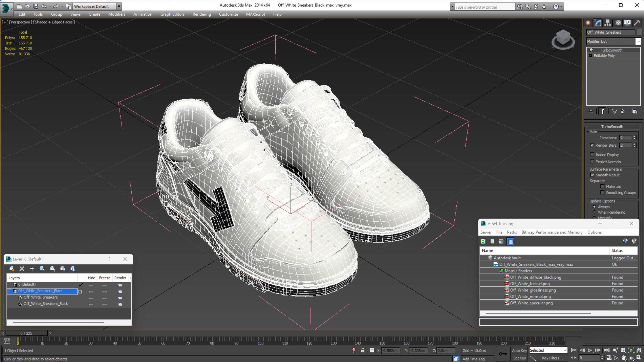Open Time Configuration icon
This screenshot has width=644, height=362.
(x=609, y=358)
